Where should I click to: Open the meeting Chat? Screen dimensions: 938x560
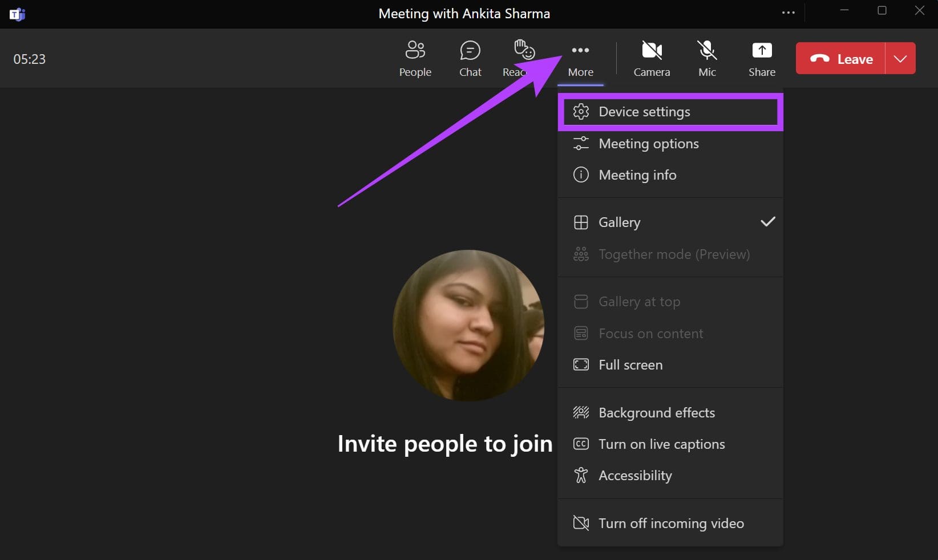point(470,59)
